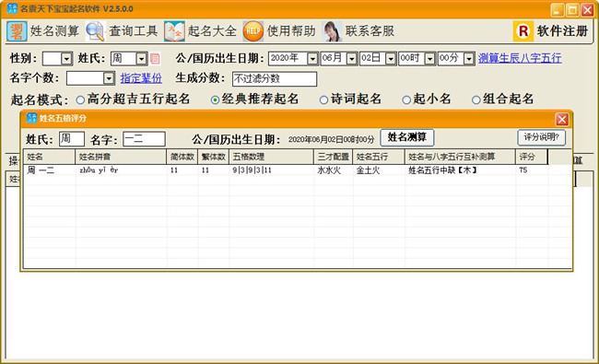Sort by 姓名拼音 column header
Image resolution: width=599 pixels, height=364 pixels.
click(x=121, y=157)
